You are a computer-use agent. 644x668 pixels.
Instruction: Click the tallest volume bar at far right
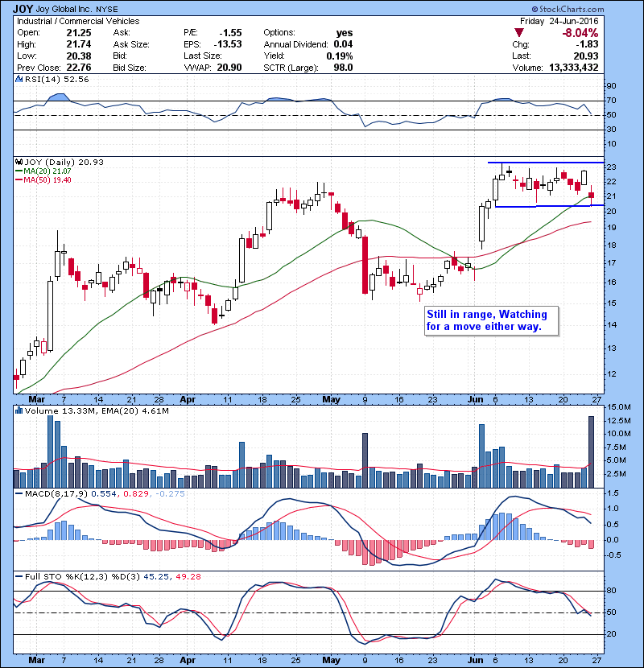tap(591, 451)
